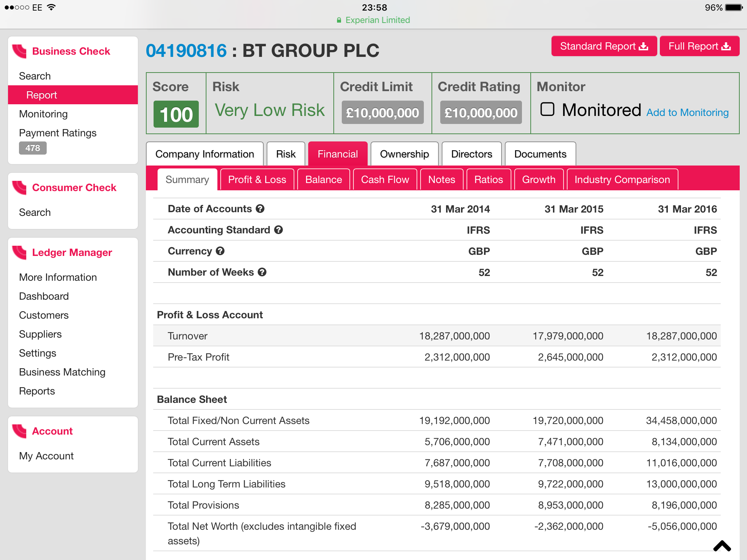Click the help icon next to Number of Weeks
This screenshot has height=560, width=747.
point(262,272)
